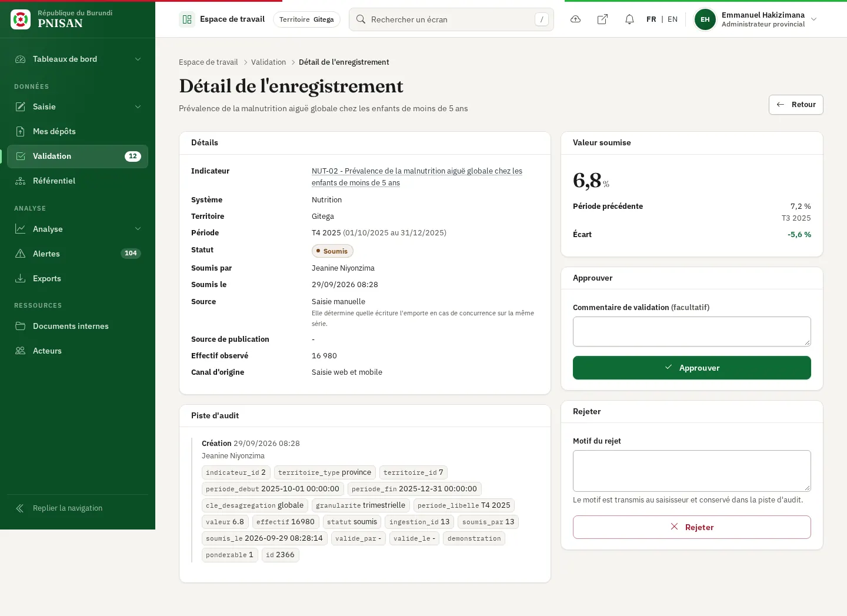Click the cloud sync icon in header
Image resolution: width=847 pixels, height=616 pixels.
tap(576, 19)
